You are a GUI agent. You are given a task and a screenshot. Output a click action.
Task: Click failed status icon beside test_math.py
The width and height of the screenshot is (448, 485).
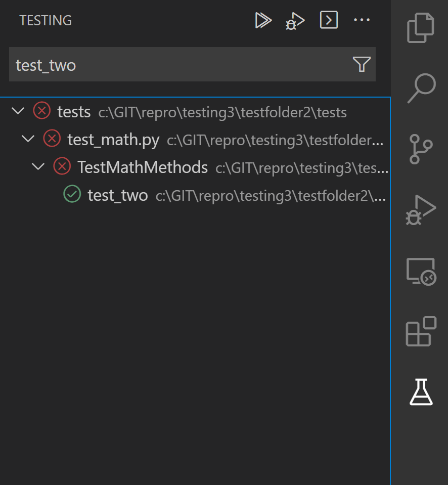(52, 138)
